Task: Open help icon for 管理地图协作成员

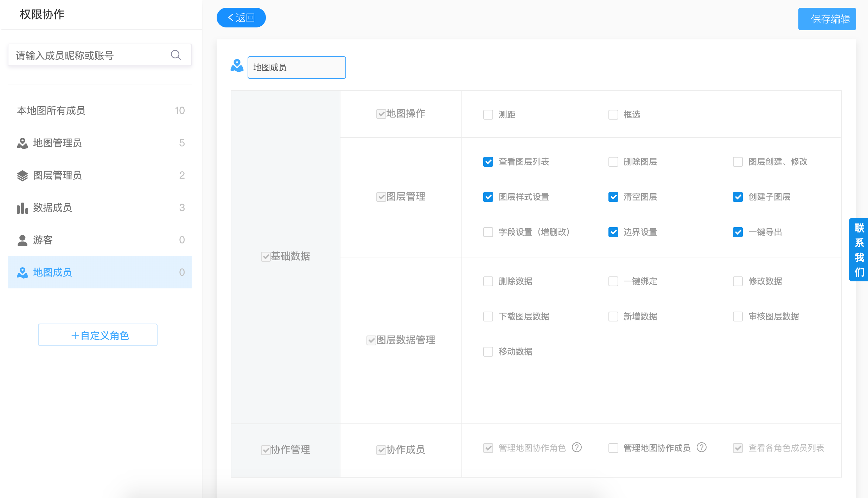Action: click(702, 447)
